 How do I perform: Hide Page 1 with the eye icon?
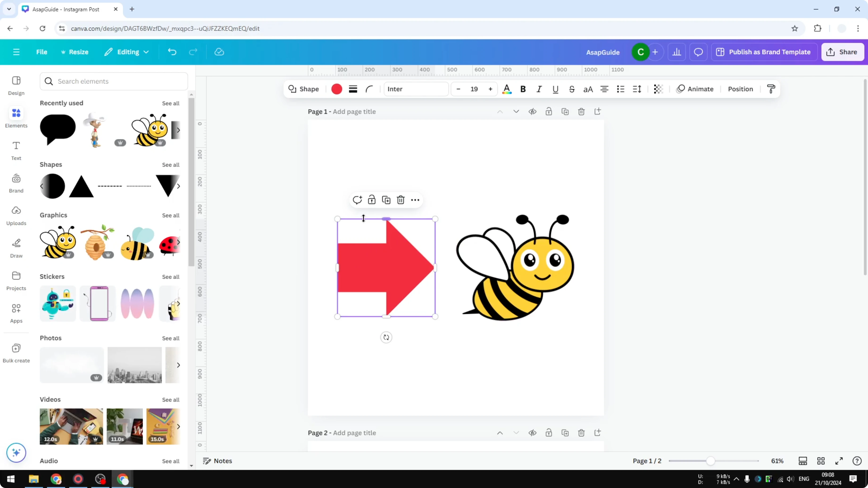point(532,112)
